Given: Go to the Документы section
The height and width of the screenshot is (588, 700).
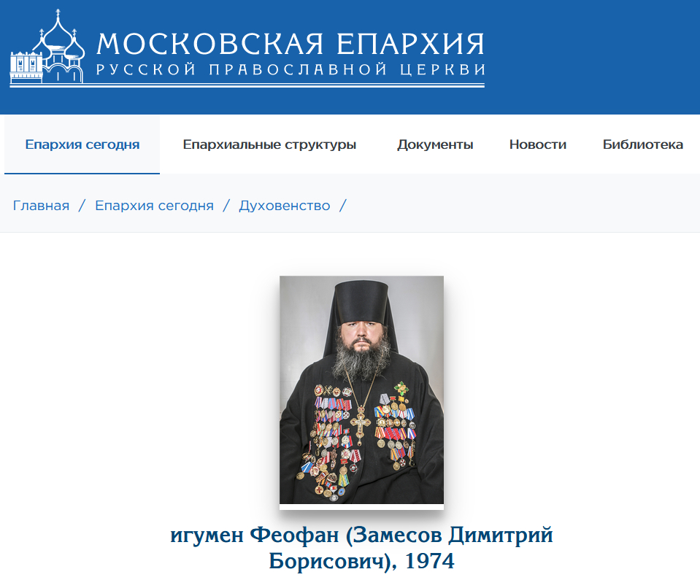Looking at the screenshot, I should coord(435,144).
